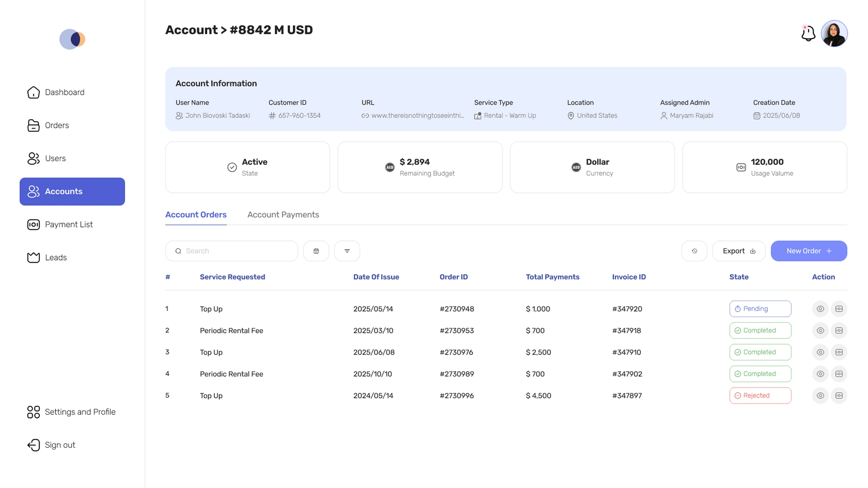Switch to the Account Payments tab
This screenshot has width=868, height=488.
pyautogui.click(x=283, y=215)
